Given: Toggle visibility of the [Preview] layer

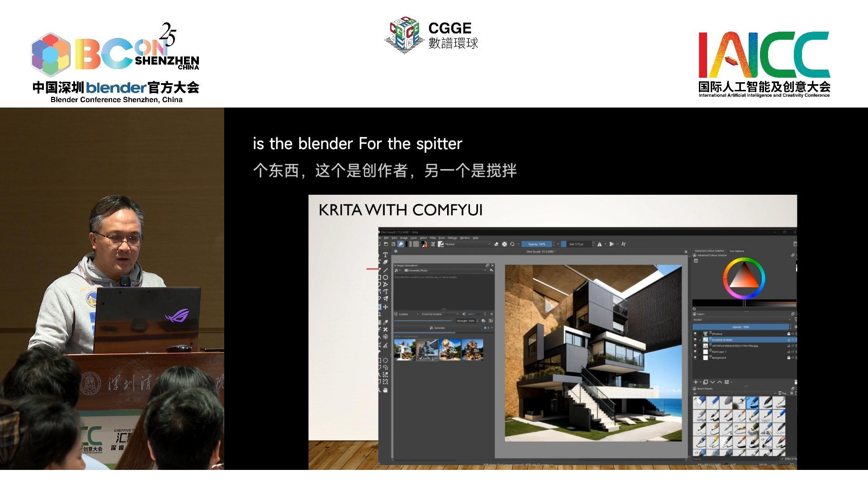Looking at the screenshot, I should pos(695,334).
